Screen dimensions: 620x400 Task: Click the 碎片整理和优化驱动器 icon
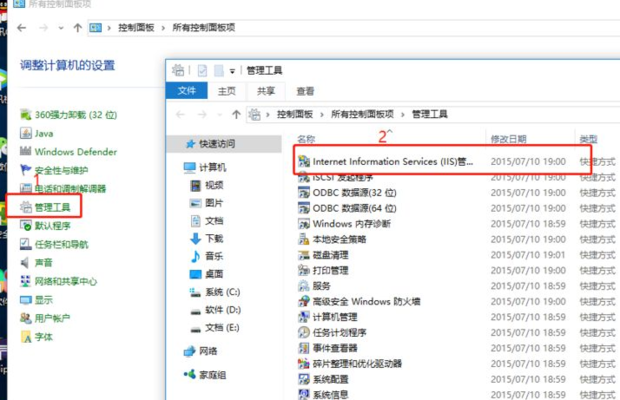click(x=304, y=364)
